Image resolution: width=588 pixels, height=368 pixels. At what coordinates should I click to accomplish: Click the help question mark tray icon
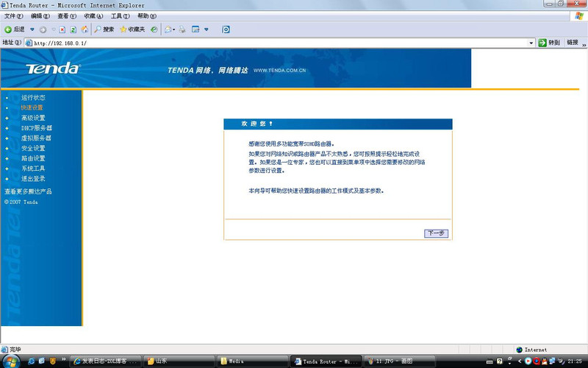[500, 361]
